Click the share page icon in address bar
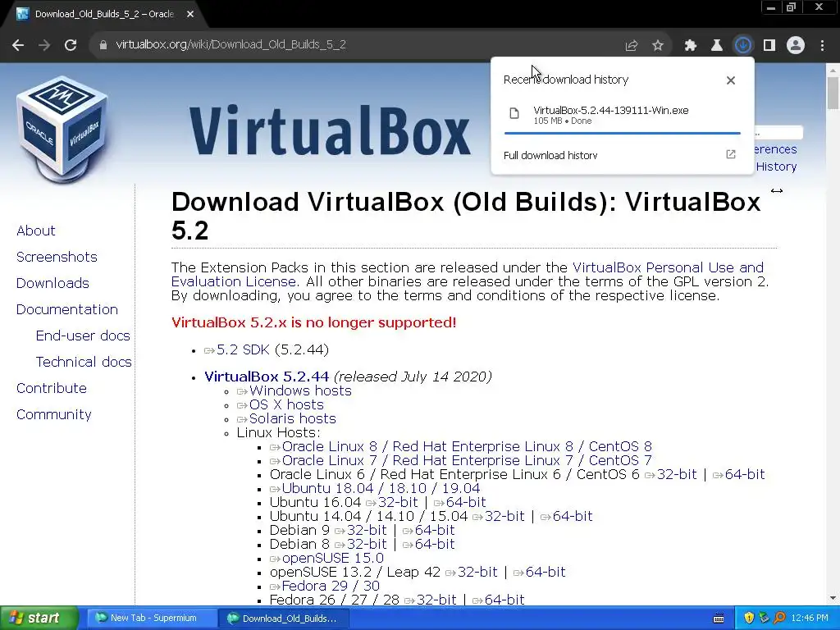Viewport: 840px width, 630px height. coord(632,46)
